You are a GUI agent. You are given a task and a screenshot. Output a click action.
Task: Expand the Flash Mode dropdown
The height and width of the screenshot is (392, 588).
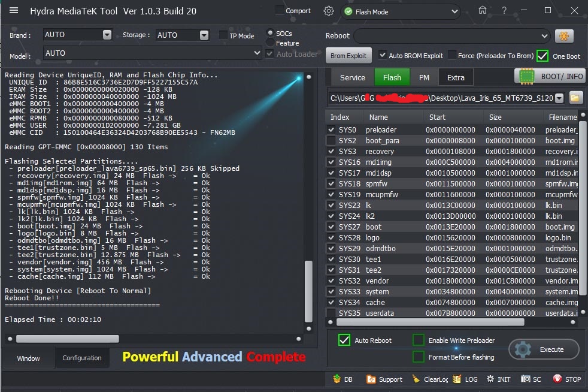tap(454, 11)
